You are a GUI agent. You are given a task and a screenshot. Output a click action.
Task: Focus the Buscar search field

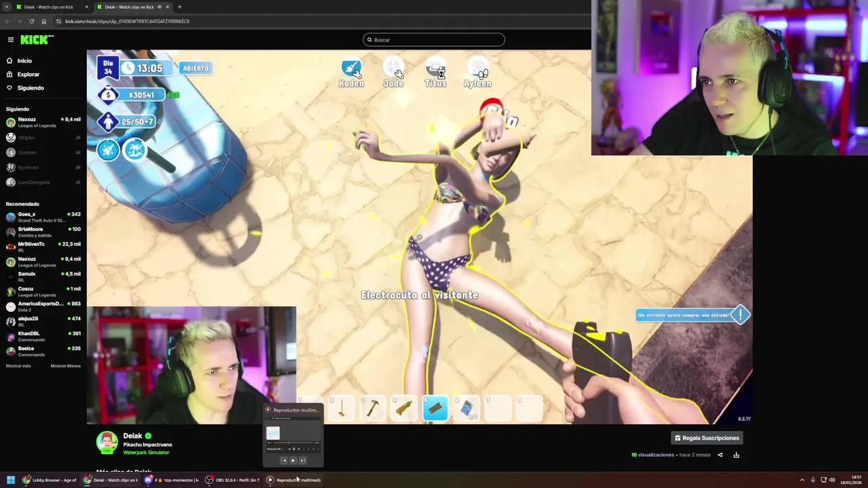point(434,40)
